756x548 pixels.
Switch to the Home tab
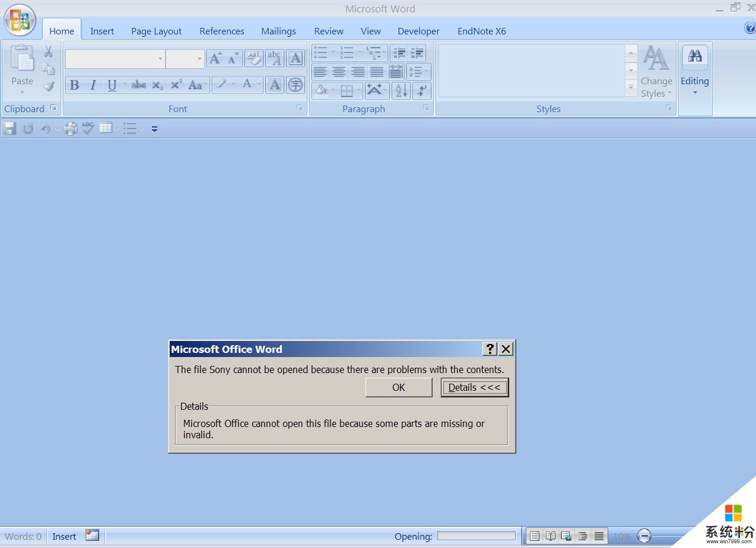(x=62, y=31)
